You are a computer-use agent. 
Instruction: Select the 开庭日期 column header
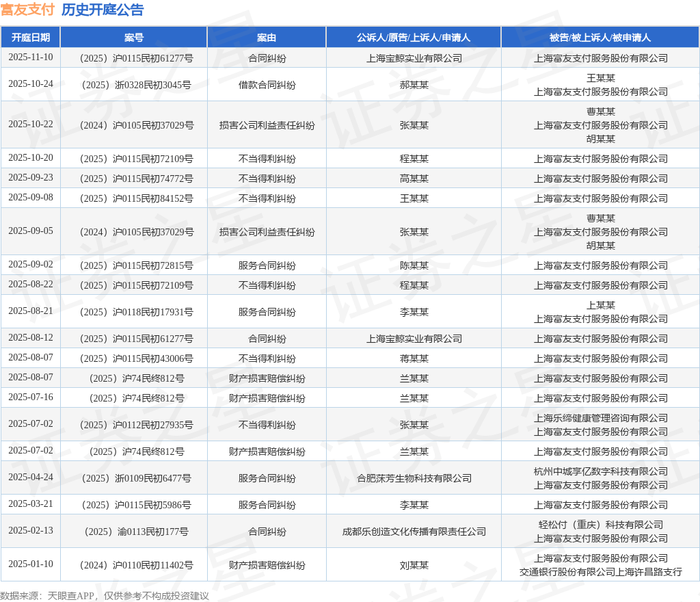(31, 38)
